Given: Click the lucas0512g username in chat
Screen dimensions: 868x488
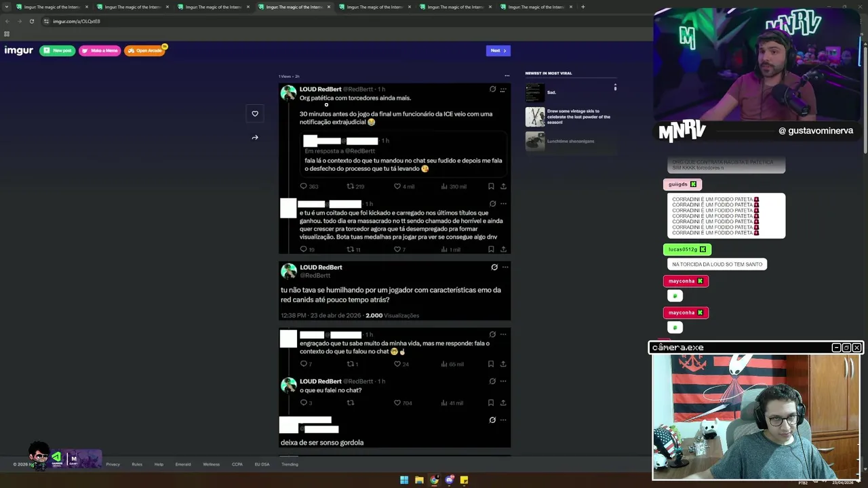Looking at the screenshot, I should (683, 249).
